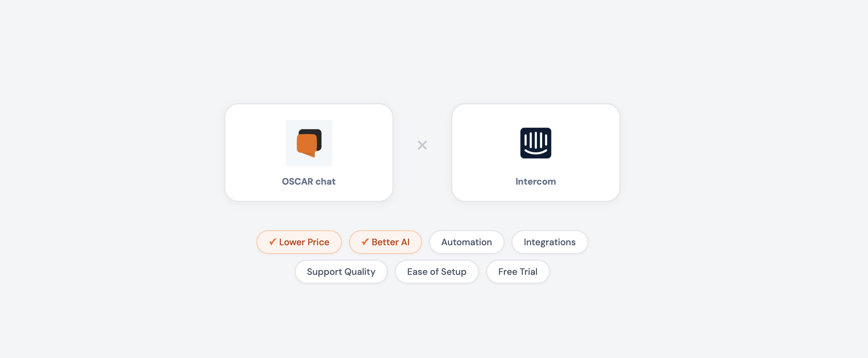Select the Support Quality chip
Screen dimensions: 868x358
click(341, 271)
